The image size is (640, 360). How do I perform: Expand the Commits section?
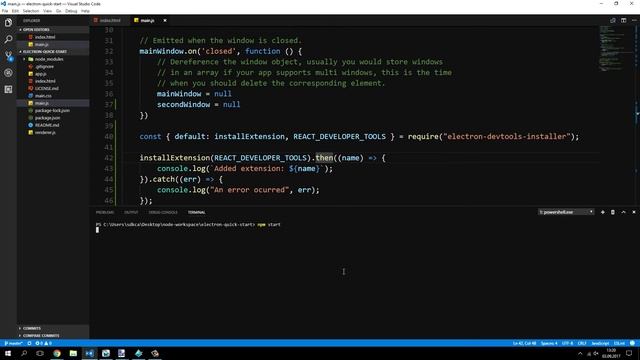(53, 328)
